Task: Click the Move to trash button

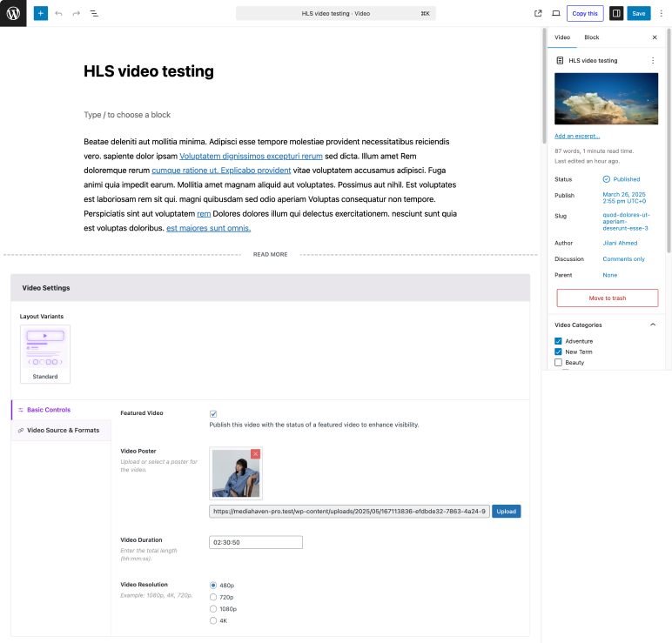Action: point(607,298)
